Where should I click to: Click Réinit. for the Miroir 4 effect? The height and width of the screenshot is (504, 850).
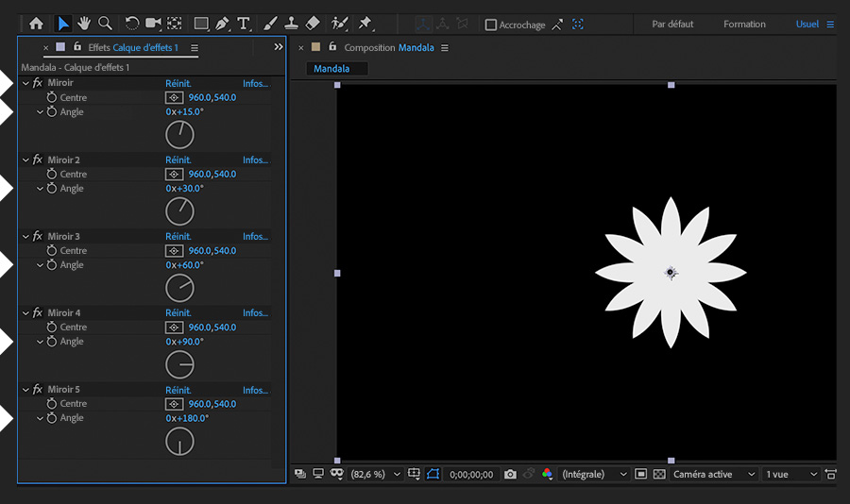[x=178, y=313]
